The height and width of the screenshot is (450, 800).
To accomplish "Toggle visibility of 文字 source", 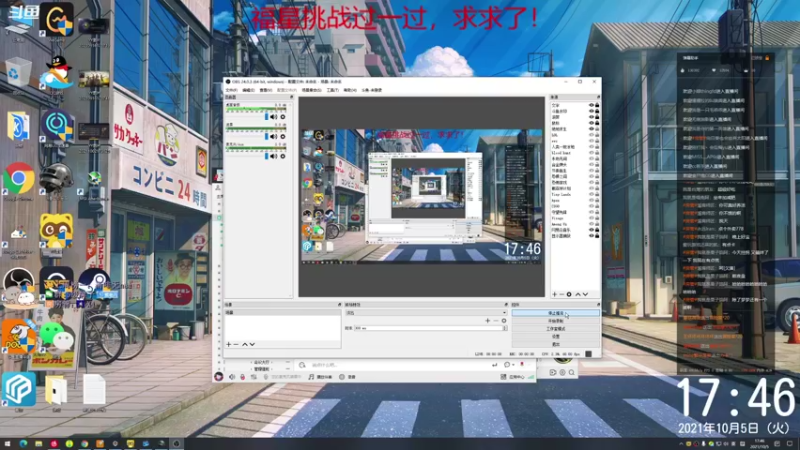I will 591,105.
